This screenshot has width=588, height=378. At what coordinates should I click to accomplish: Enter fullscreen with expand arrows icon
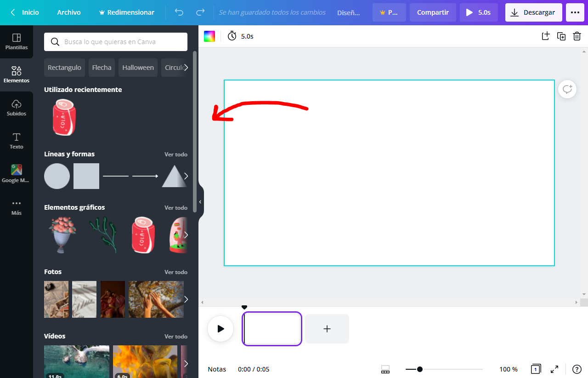click(x=554, y=369)
